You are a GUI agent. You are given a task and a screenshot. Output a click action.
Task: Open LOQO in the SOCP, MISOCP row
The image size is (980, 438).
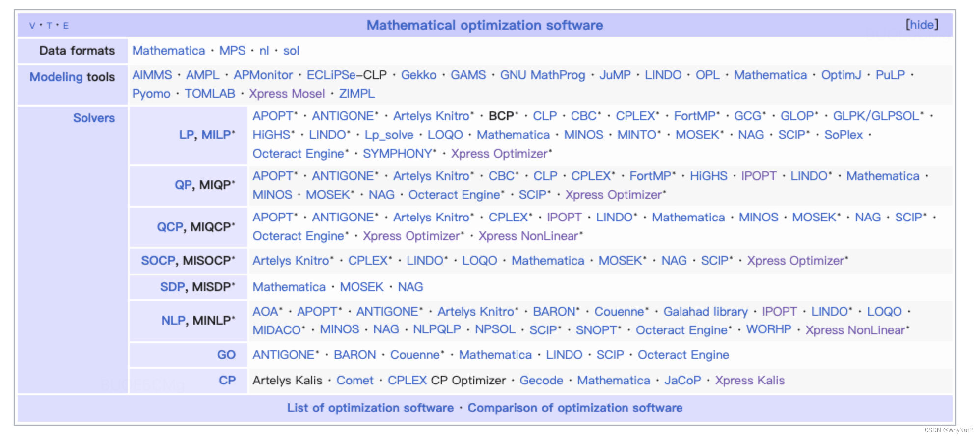[480, 261]
